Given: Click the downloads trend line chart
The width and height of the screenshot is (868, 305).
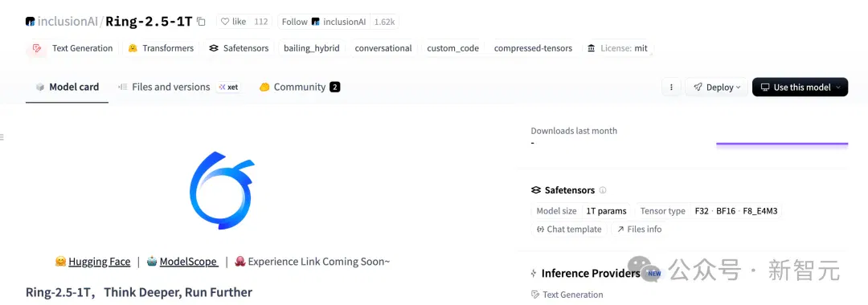Looking at the screenshot, I should point(782,144).
